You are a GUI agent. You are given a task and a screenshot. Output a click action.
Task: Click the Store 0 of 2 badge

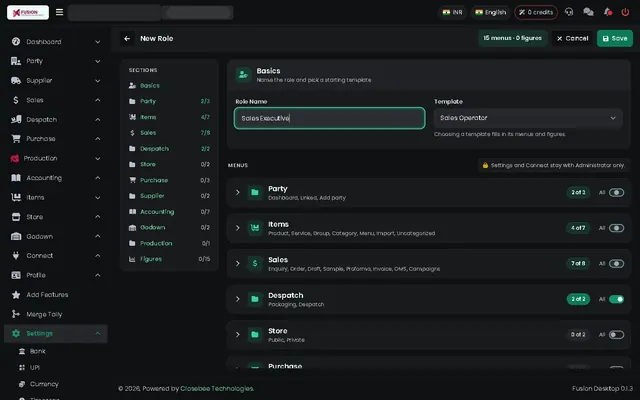pyautogui.click(x=578, y=335)
